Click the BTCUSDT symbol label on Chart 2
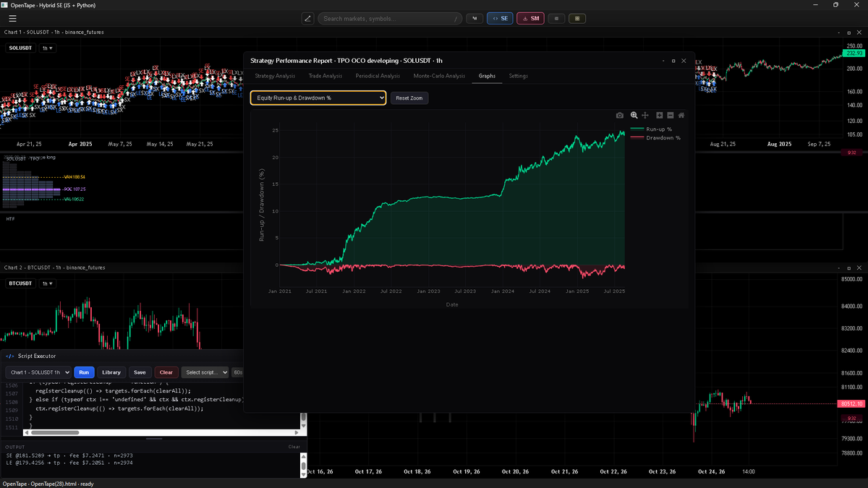 (20, 283)
